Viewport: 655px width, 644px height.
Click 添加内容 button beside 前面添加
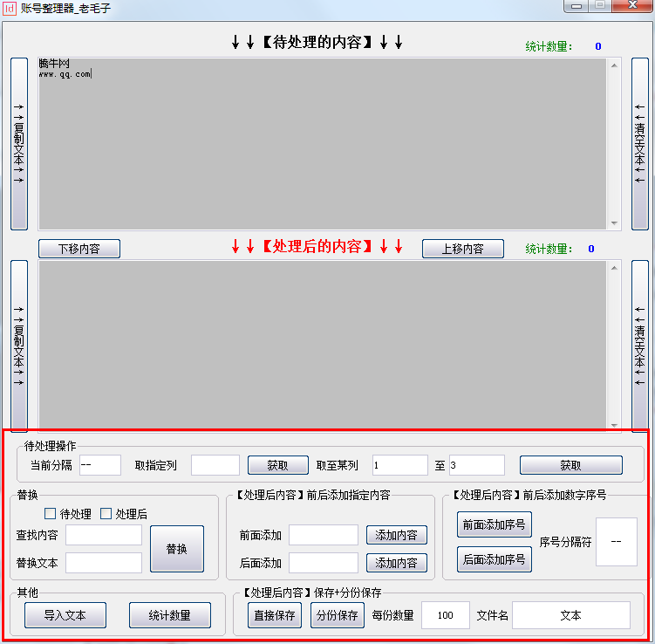pyautogui.click(x=397, y=535)
